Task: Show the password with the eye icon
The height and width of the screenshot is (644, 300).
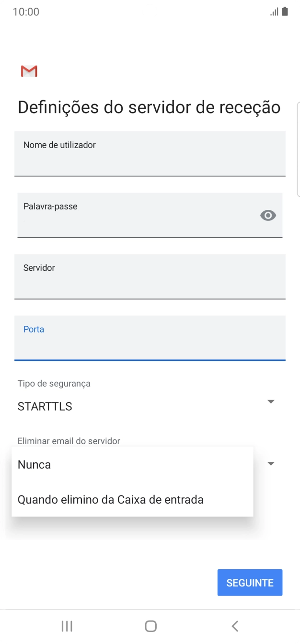Action: click(x=268, y=215)
